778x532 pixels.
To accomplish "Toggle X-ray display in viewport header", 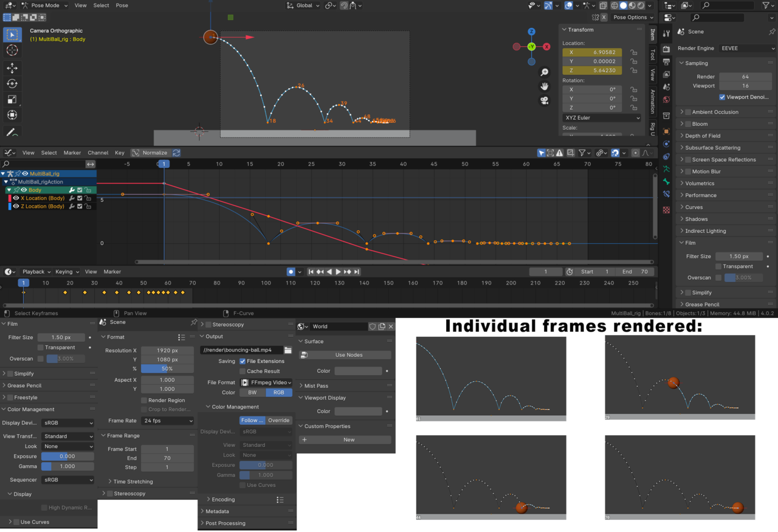I will coord(603,5).
